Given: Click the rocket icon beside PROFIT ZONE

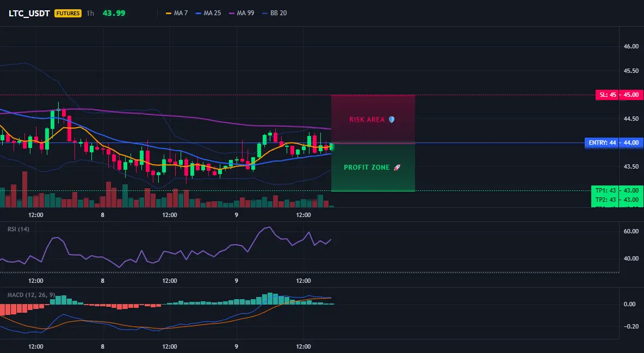Looking at the screenshot, I should [397, 168].
